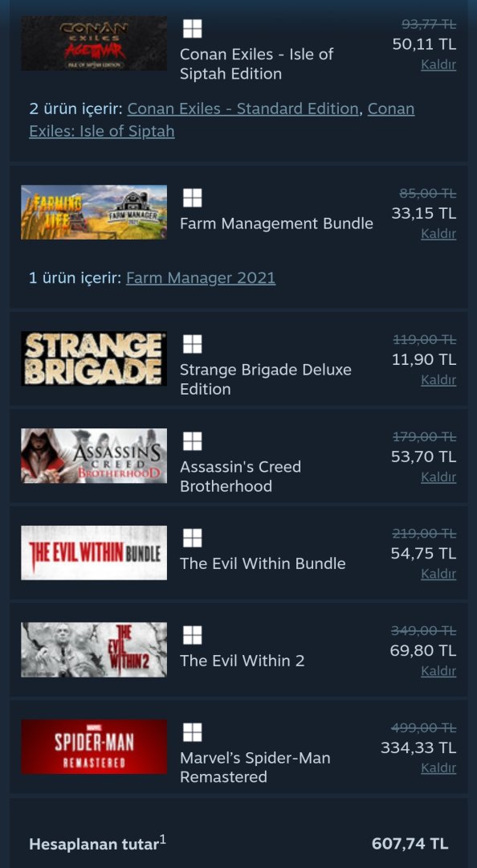Open the Conan Exiles - Standard Edition link

[x=243, y=109]
